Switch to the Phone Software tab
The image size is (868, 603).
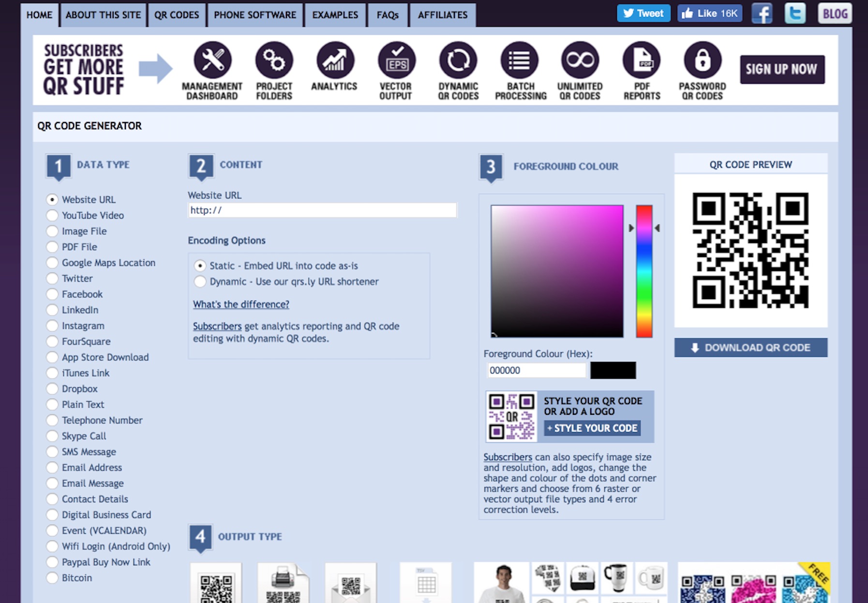click(x=255, y=15)
